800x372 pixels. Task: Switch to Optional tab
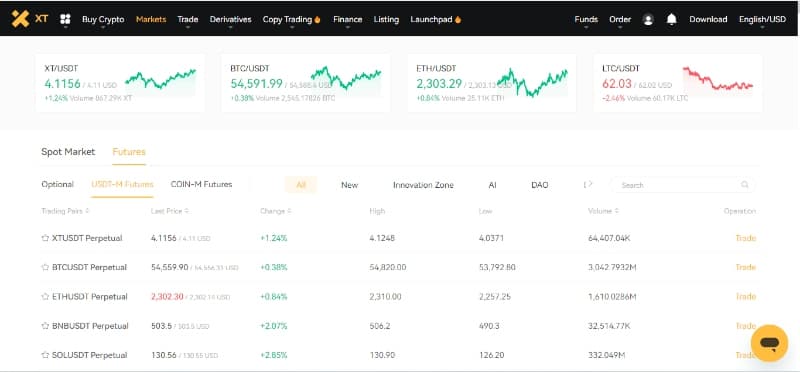click(58, 184)
